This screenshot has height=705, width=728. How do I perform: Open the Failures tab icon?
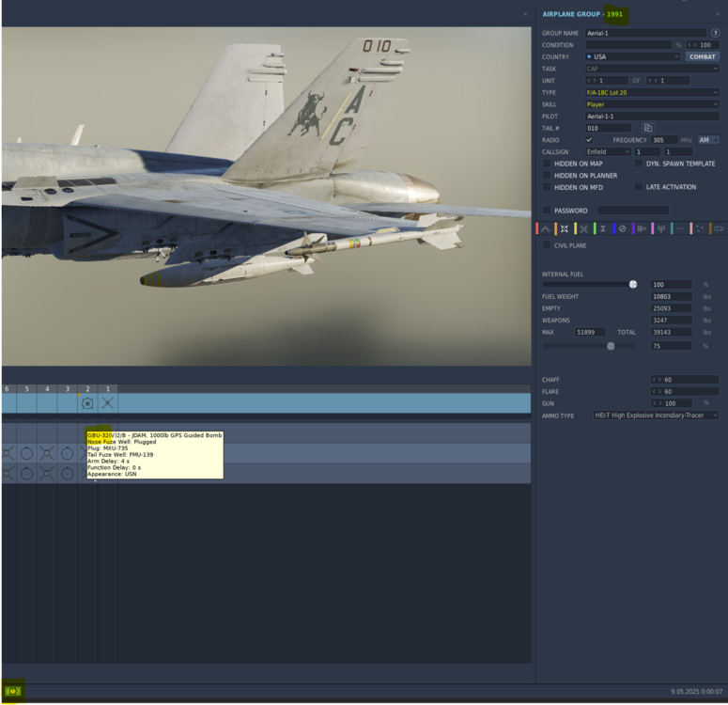622,228
